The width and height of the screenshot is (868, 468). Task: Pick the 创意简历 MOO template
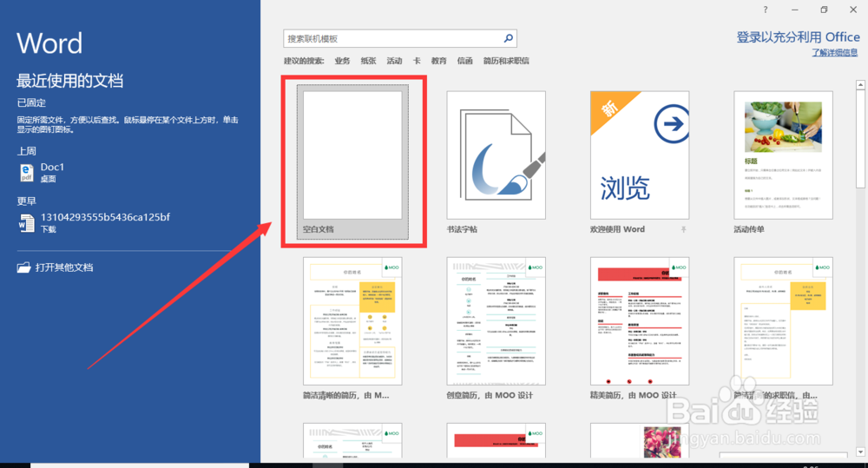[496, 328]
